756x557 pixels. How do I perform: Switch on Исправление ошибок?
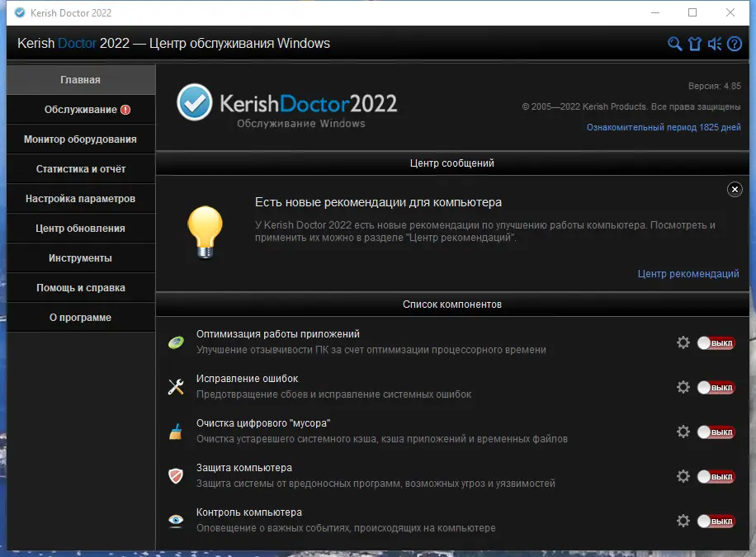tap(716, 386)
